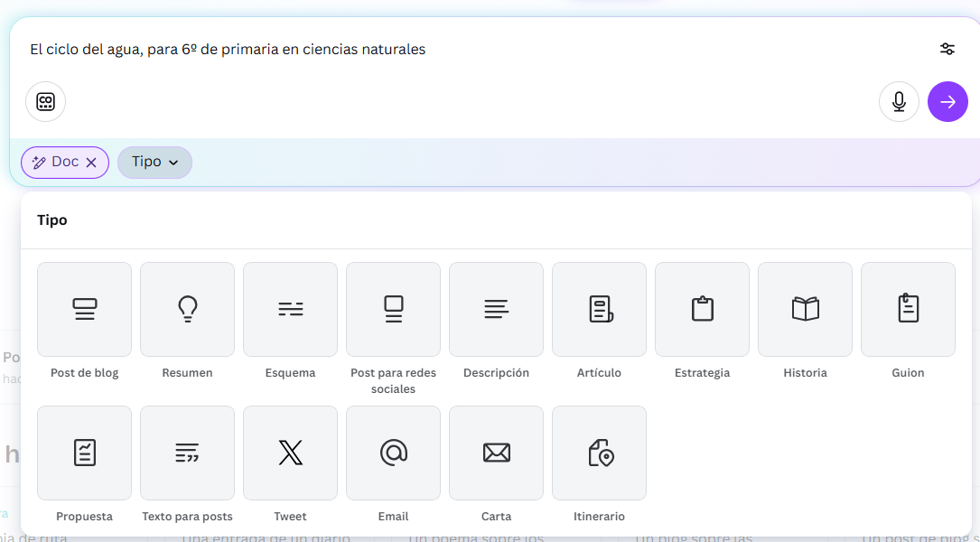
Task: Select Texto para posts option
Action: pos(187,453)
